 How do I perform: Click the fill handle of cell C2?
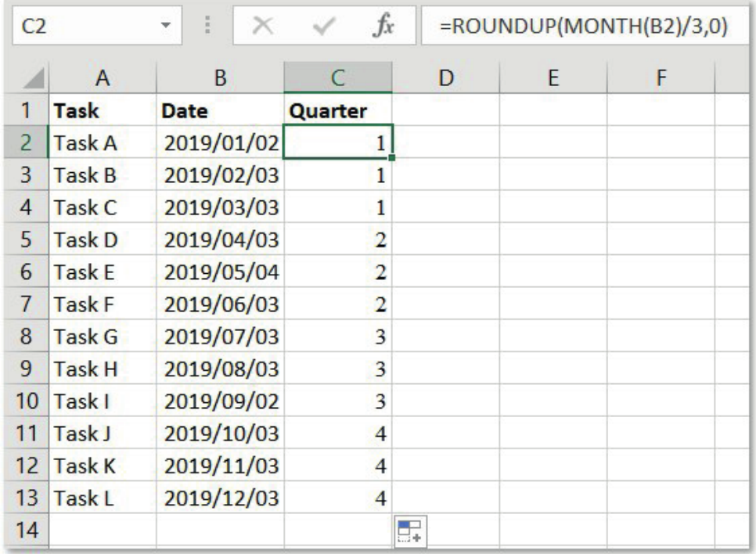(x=391, y=157)
